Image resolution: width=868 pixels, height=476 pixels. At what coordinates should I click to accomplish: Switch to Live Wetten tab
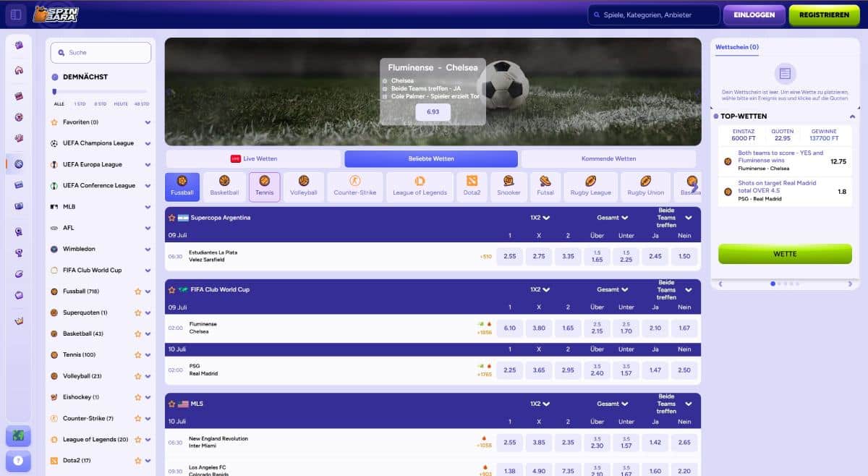pos(253,158)
